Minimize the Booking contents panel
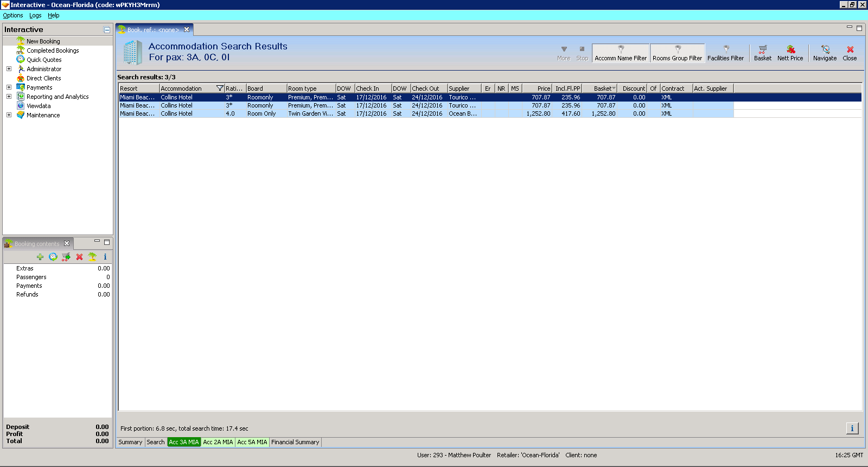Image resolution: width=868 pixels, height=467 pixels. (x=97, y=241)
